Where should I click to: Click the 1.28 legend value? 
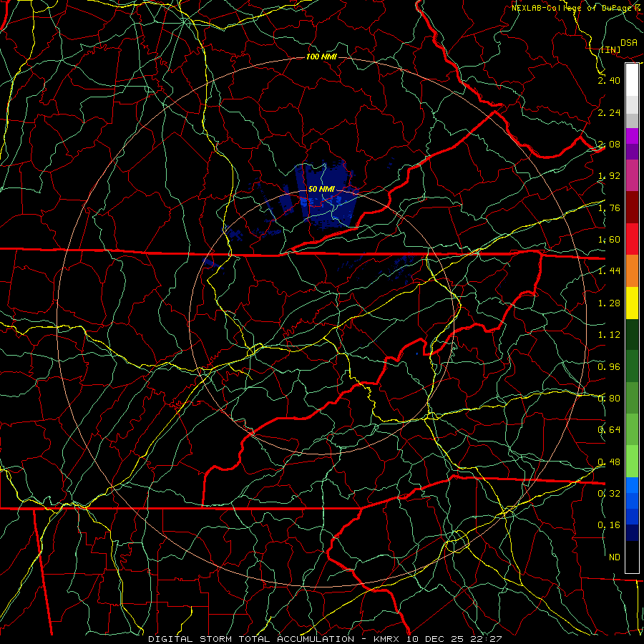point(609,303)
